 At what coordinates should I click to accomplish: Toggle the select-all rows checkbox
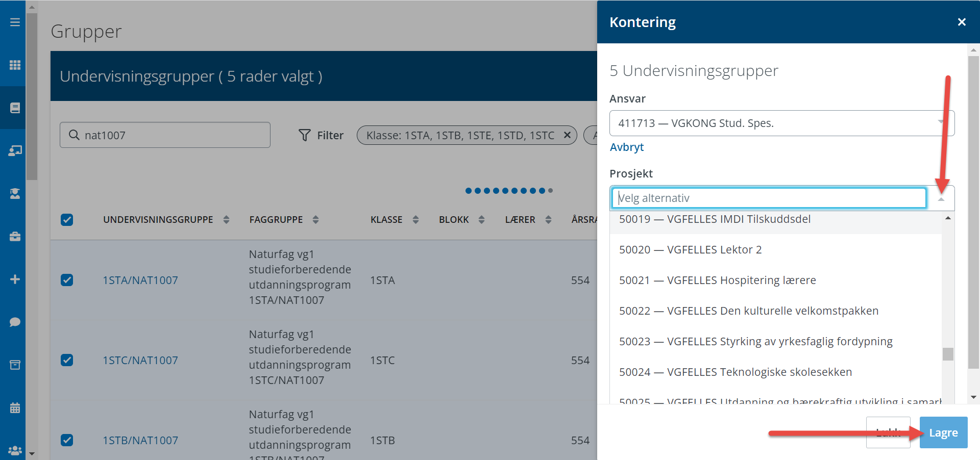(67, 219)
